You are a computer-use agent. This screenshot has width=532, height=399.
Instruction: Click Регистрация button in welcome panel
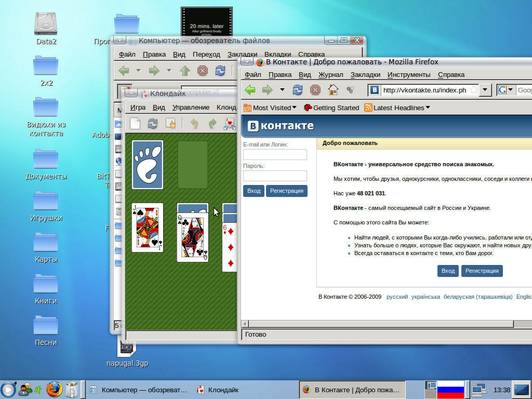pyautogui.click(x=482, y=271)
